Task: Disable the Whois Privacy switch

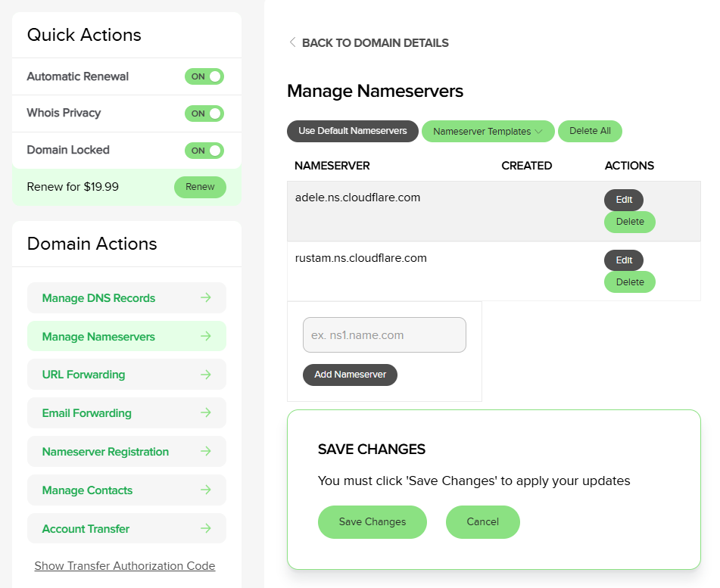Action: [204, 114]
